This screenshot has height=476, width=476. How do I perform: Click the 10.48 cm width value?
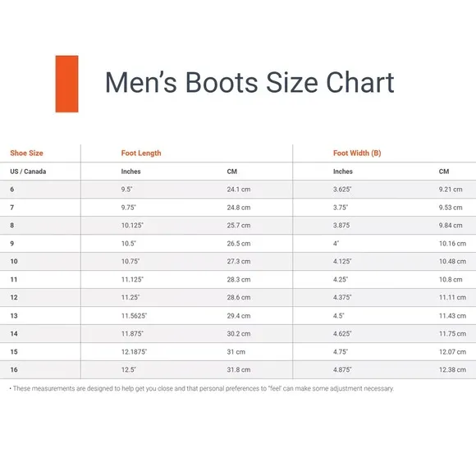(x=453, y=261)
